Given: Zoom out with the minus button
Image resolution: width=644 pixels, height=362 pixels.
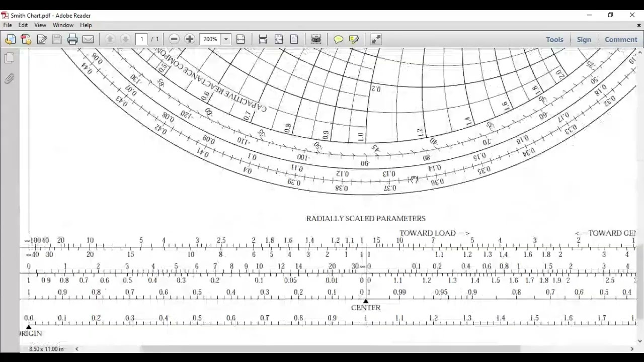Looking at the screenshot, I should click(x=174, y=39).
